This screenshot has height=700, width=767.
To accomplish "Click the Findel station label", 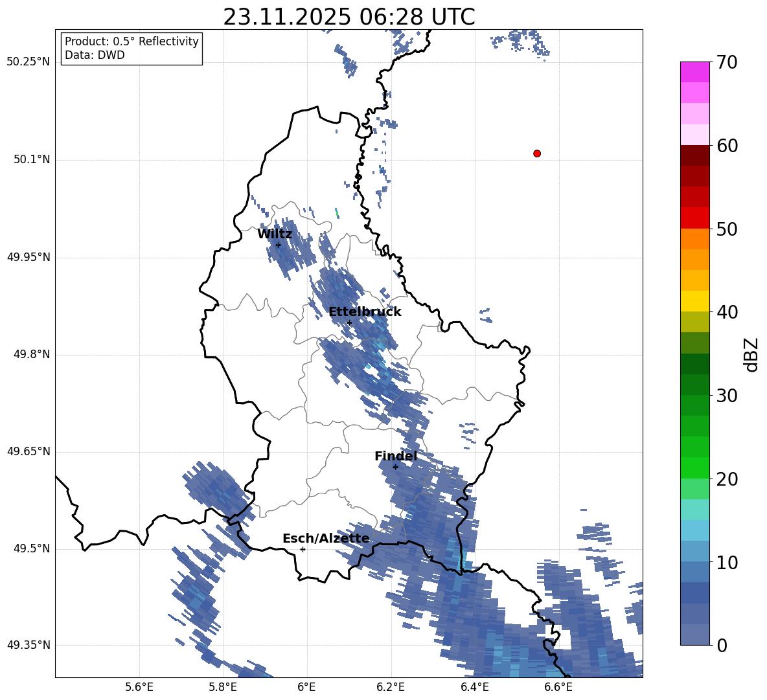I will pyautogui.click(x=396, y=456).
